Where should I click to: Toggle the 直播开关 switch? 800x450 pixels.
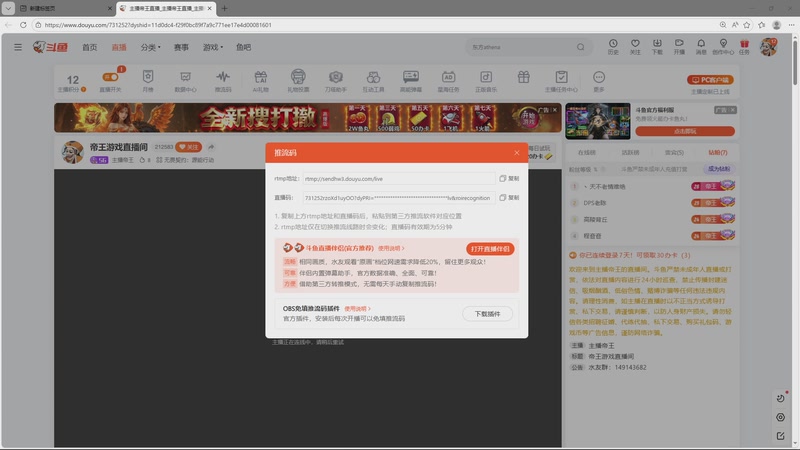[x=111, y=77]
